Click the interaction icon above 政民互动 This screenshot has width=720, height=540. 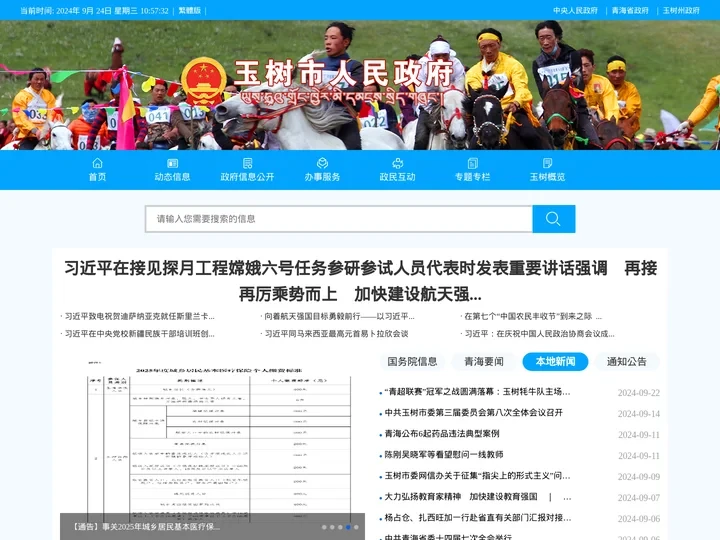coord(398,163)
